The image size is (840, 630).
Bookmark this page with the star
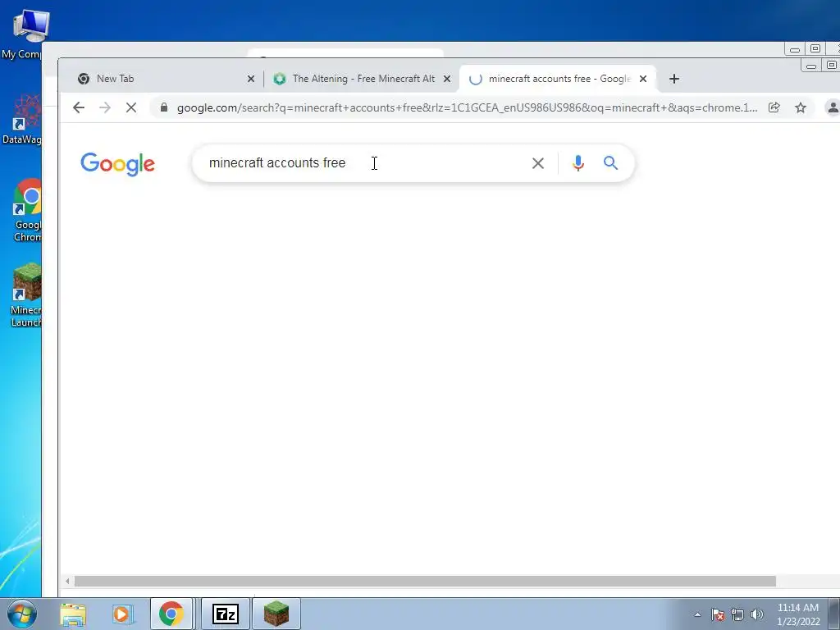tap(801, 107)
